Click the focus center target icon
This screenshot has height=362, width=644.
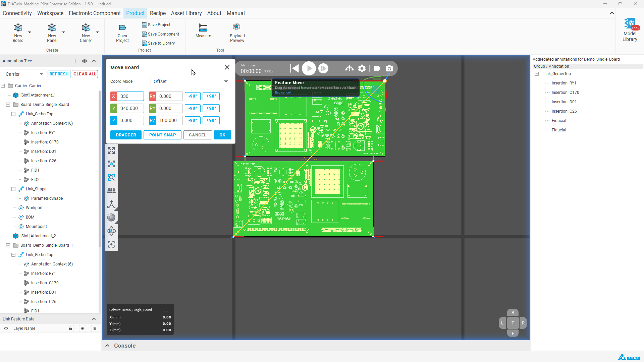tap(111, 244)
